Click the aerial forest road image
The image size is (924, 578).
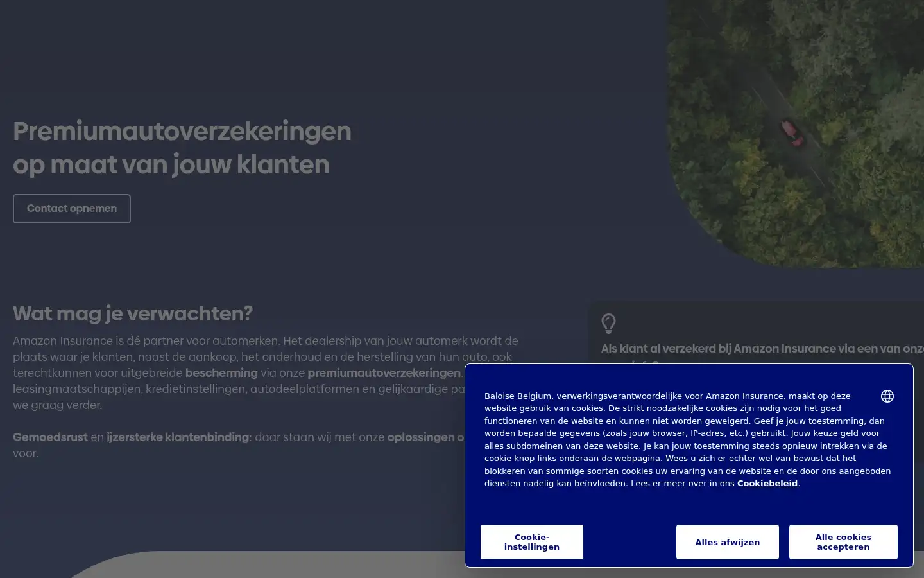[796, 134]
